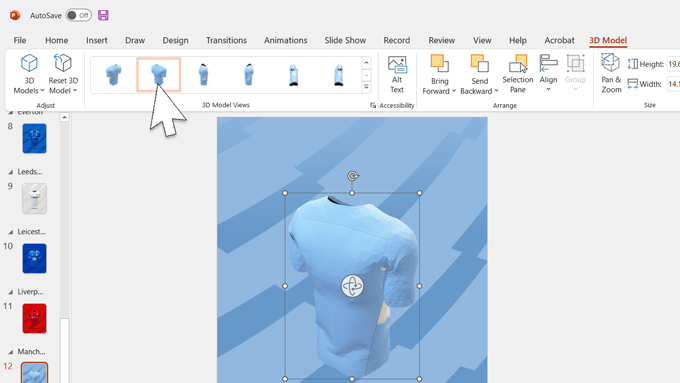Viewport: 680px width, 383px height.
Task: Select slide 12 thumbnail (Manchester)
Action: point(34,373)
